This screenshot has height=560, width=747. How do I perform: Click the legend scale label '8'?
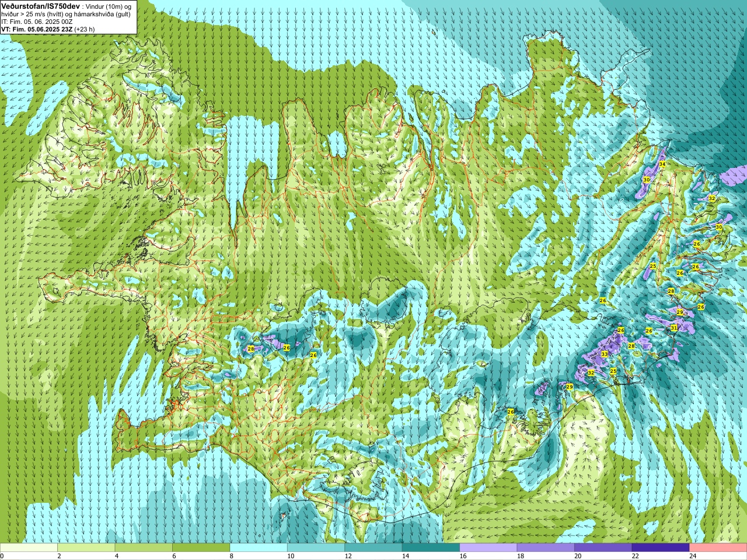(x=232, y=556)
